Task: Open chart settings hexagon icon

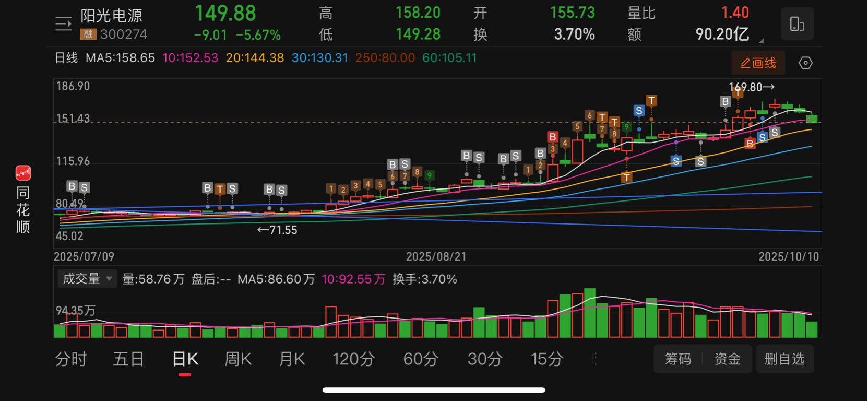Action: 805,63
